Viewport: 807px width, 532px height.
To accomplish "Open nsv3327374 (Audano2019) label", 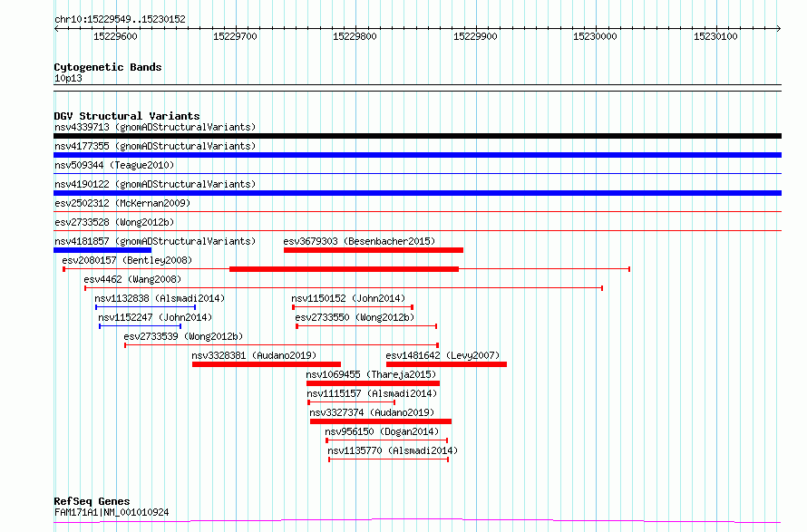I will coord(372,412).
